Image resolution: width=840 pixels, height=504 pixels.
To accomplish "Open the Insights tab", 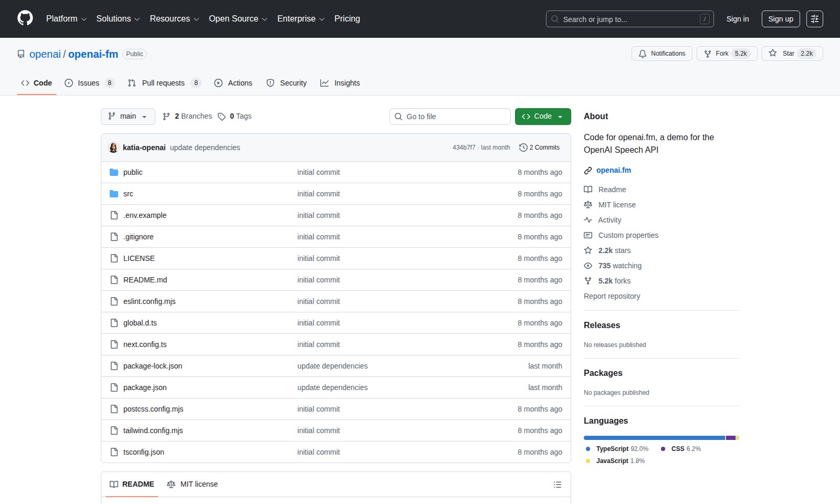I will tap(340, 83).
